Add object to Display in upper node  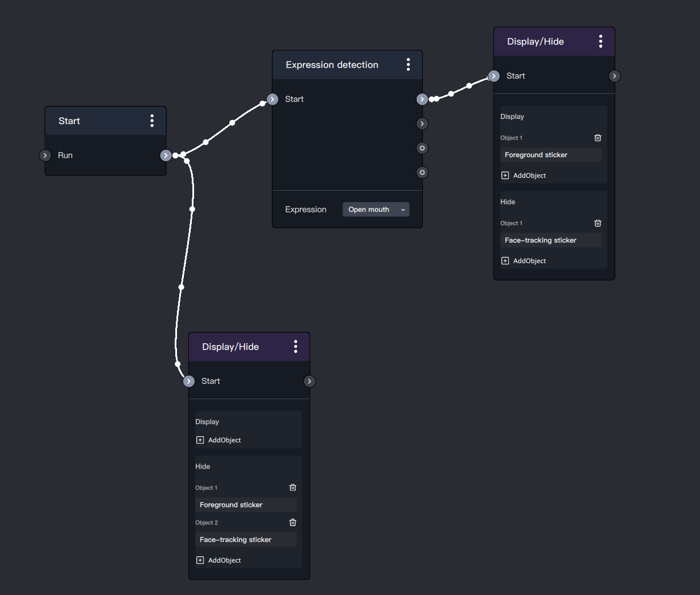point(524,175)
